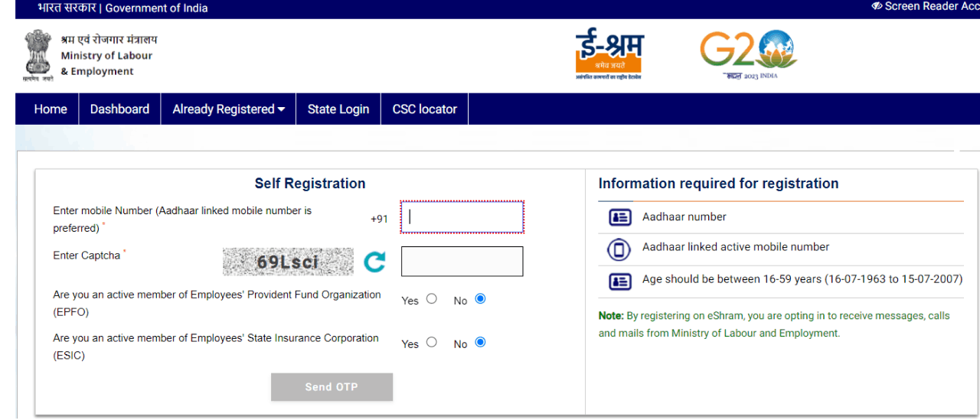The height and width of the screenshot is (420, 980).
Task: Open the CSC locator page
Action: pyautogui.click(x=424, y=109)
